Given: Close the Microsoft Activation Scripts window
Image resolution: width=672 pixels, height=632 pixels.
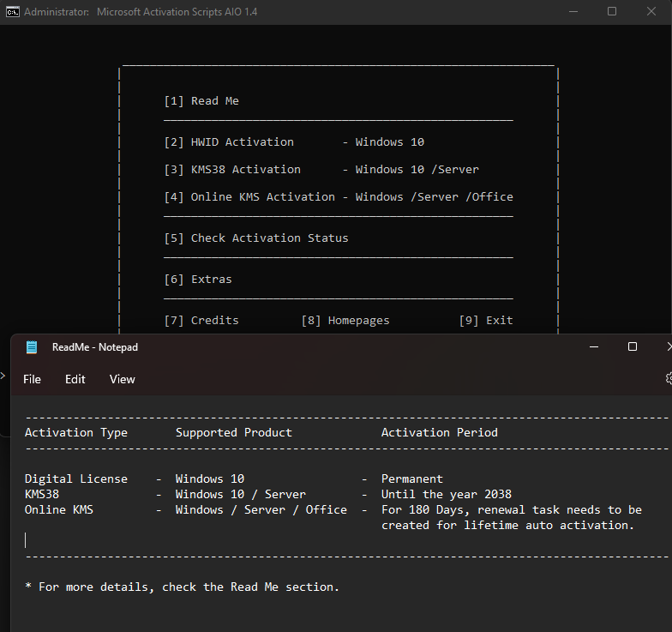Looking at the screenshot, I should 653,12.
